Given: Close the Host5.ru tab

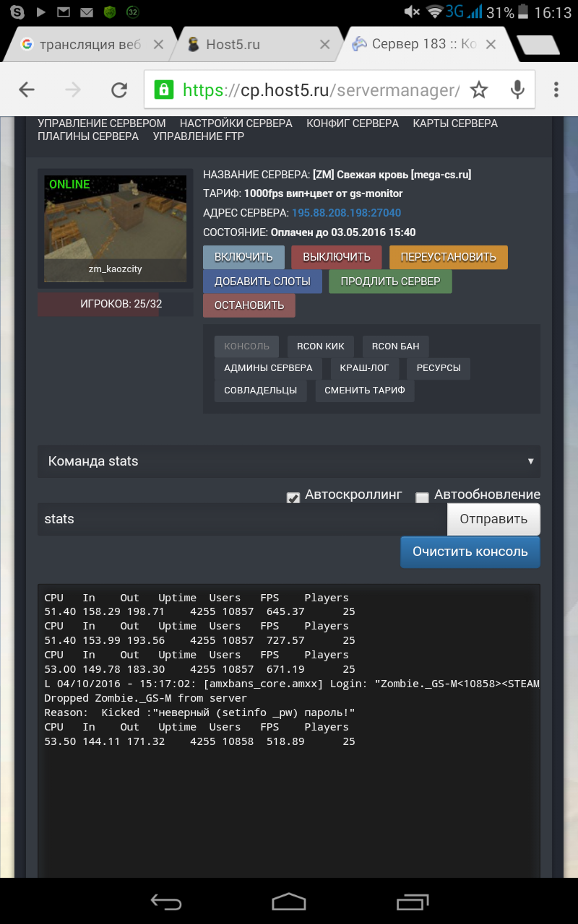Looking at the screenshot, I should click(x=325, y=45).
